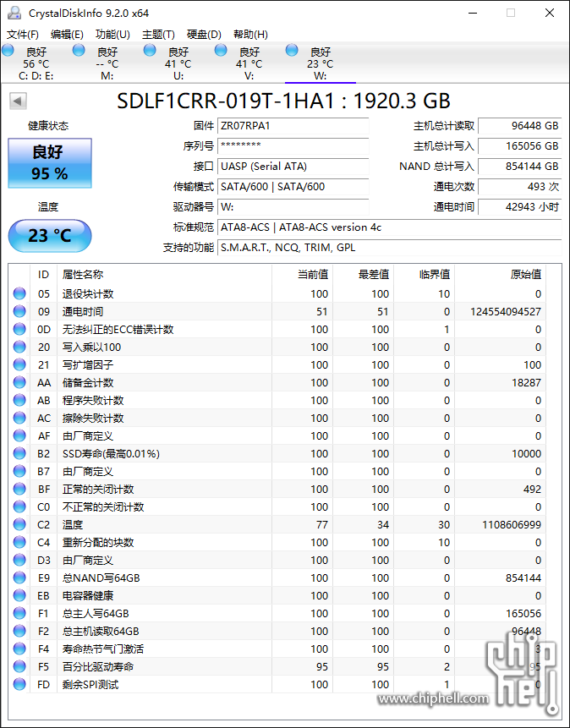This screenshot has height=728, width=570.
Task: Click the 23 °C temperature button
Action: pyautogui.click(x=50, y=236)
